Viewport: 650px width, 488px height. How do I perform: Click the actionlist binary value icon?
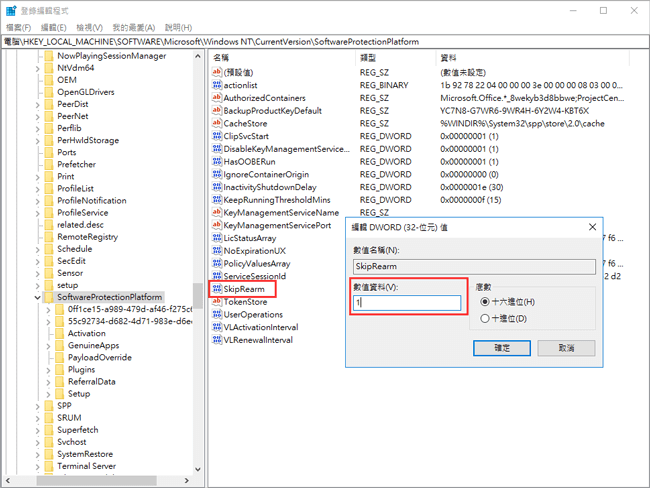[216, 85]
